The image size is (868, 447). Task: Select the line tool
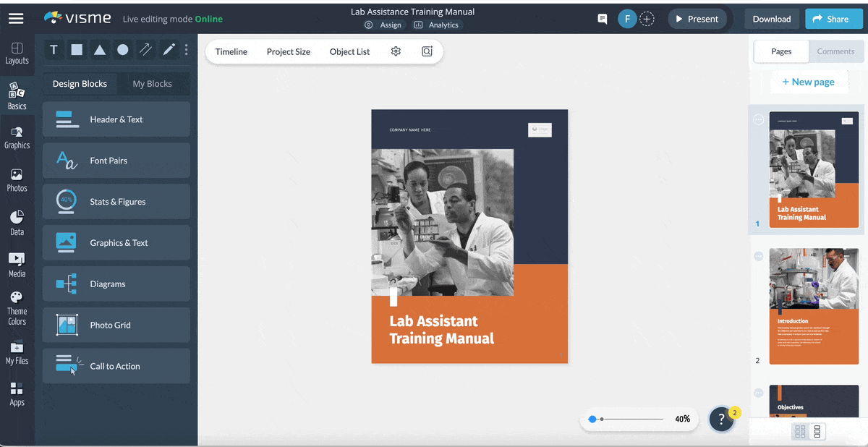click(146, 49)
